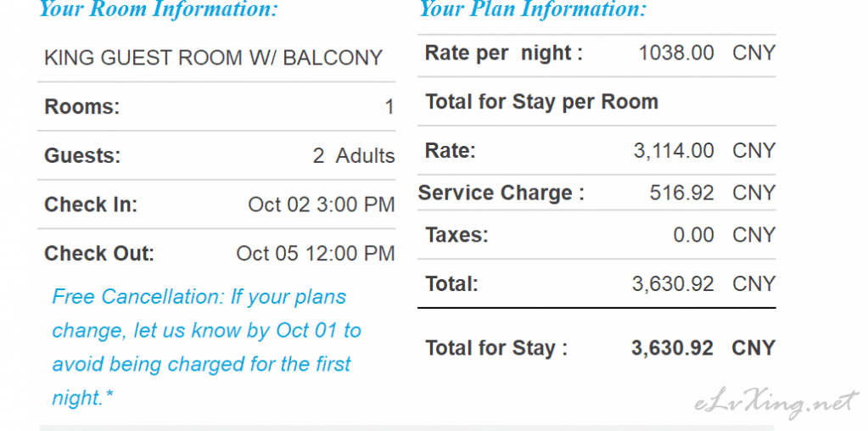Click the eLvXing.net watermark
Viewport: 868px width, 431px height.
776,405
